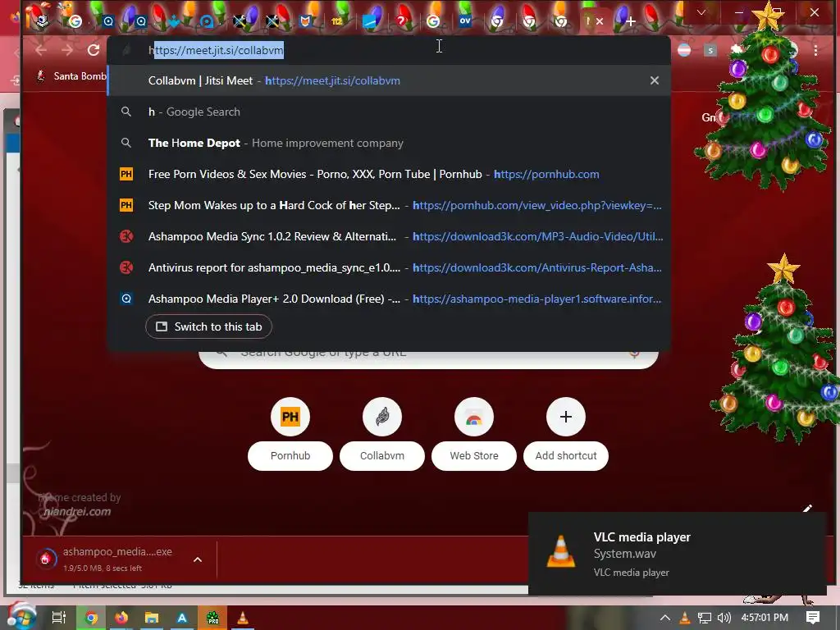
Task: Open Chrome's three-dot menu
Action: tap(815, 50)
